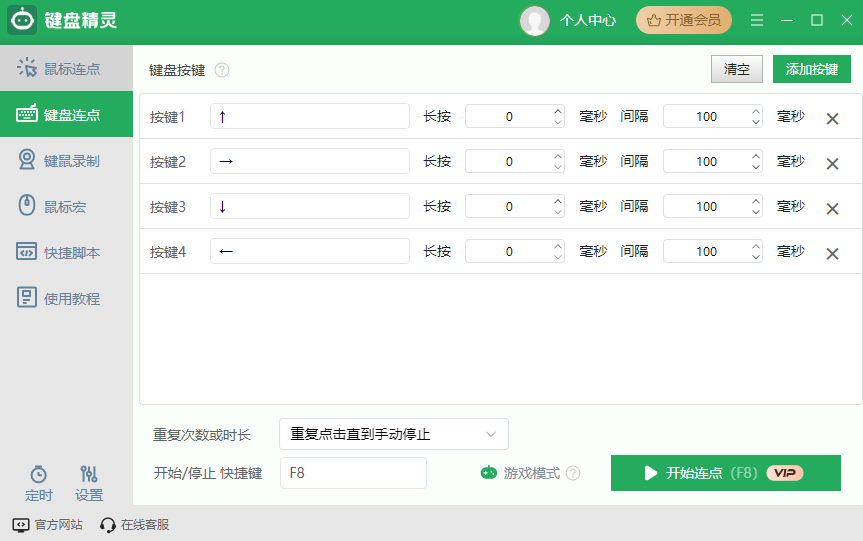Focus the 按键4 key input field
Screen dimensions: 863x541
click(x=310, y=252)
